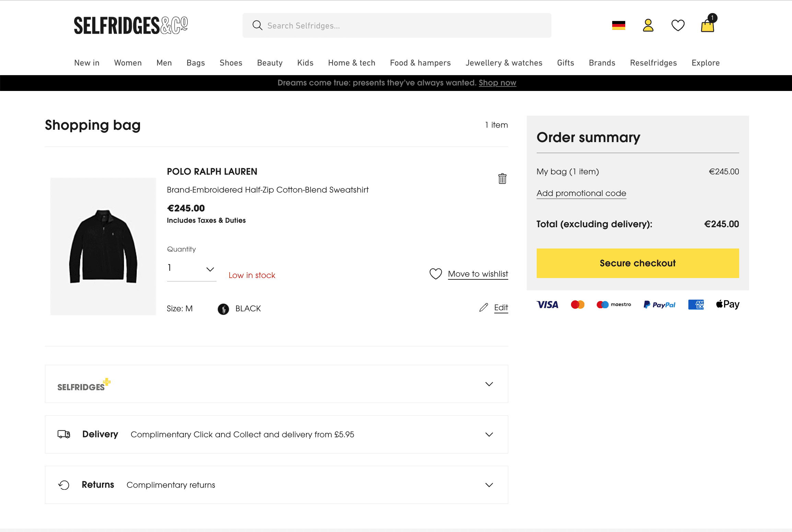Click Add promotional code link
The width and height of the screenshot is (792, 532).
(x=581, y=193)
